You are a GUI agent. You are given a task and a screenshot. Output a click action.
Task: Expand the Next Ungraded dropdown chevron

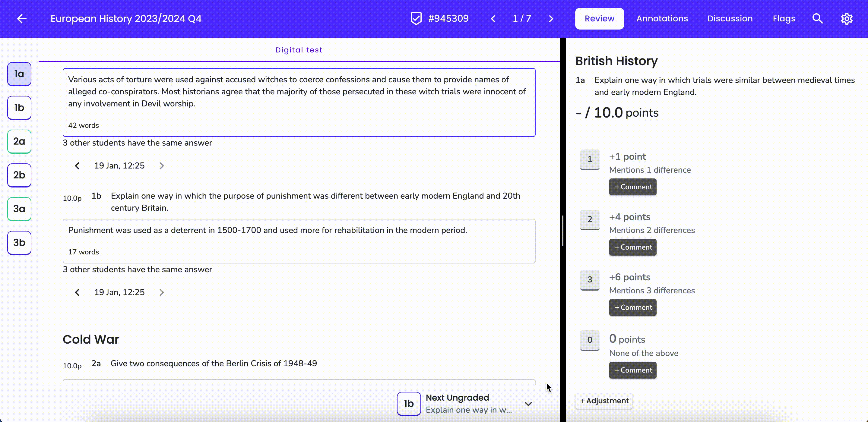click(528, 404)
